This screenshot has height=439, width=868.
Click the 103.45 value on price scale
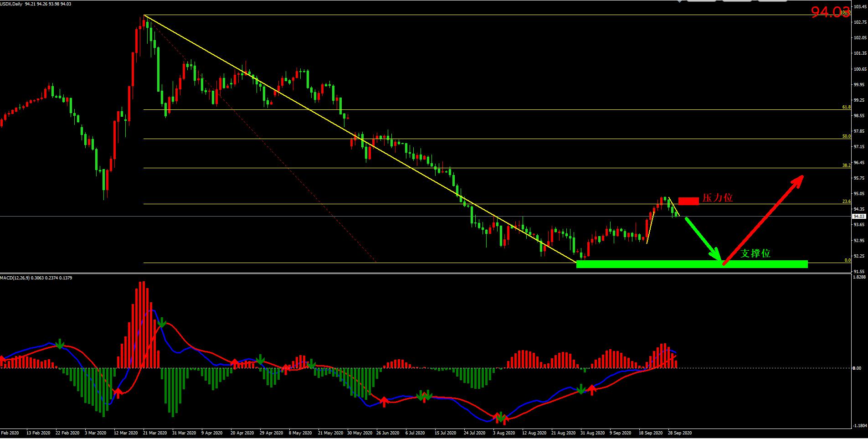[x=859, y=7]
